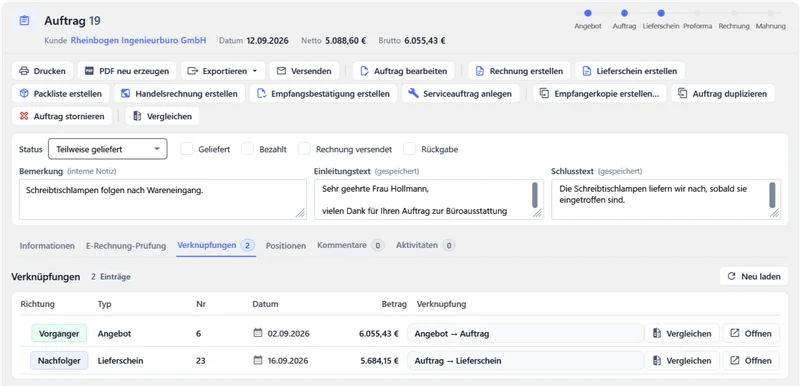Click the amount 5.684,15 €
The width and height of the screenshot is (800, 386).
click(x=379, y=361)
